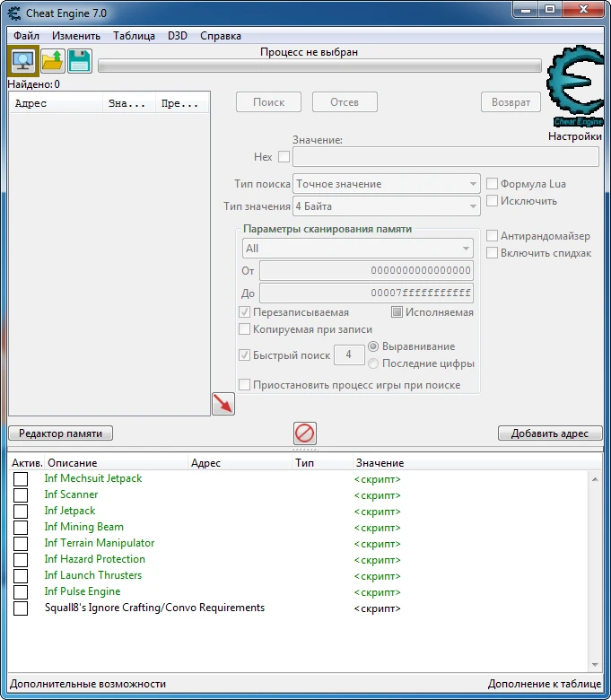
Task: Toggle the Антирандомайзер checkbox
Action: (492, 235)
